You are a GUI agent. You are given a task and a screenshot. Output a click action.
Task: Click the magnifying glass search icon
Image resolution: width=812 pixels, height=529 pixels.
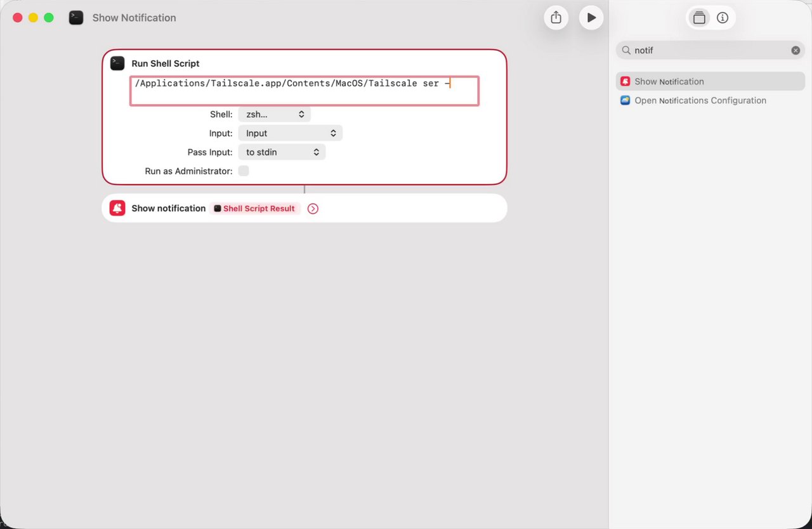[x=626, y=50]
